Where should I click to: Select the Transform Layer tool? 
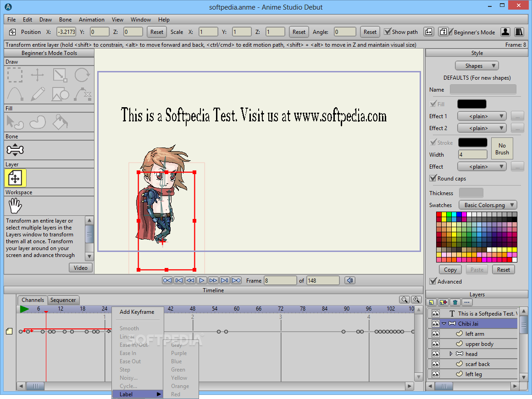point(15,178)
